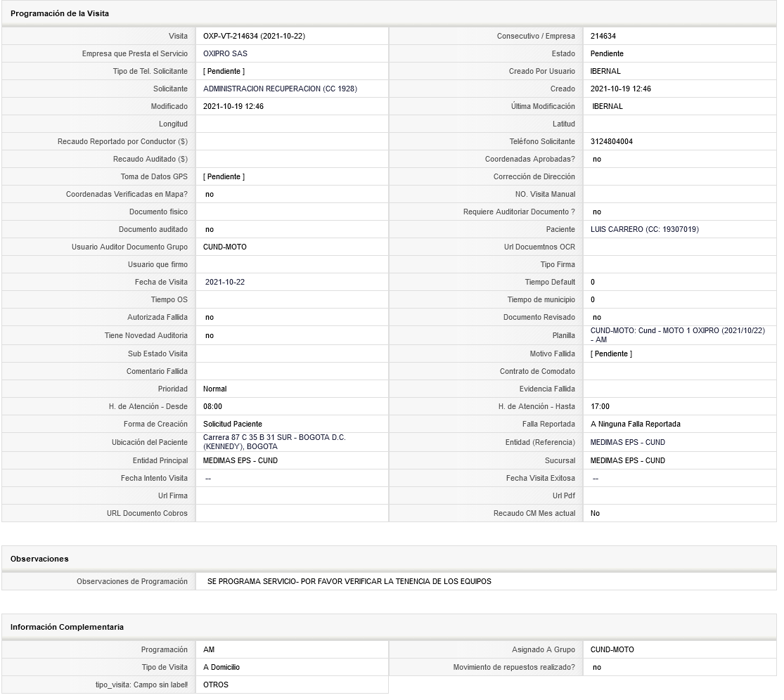Select the Fecha Visita Exitosa label
Viewport: 784px width, 700px height.
point(541,478)
